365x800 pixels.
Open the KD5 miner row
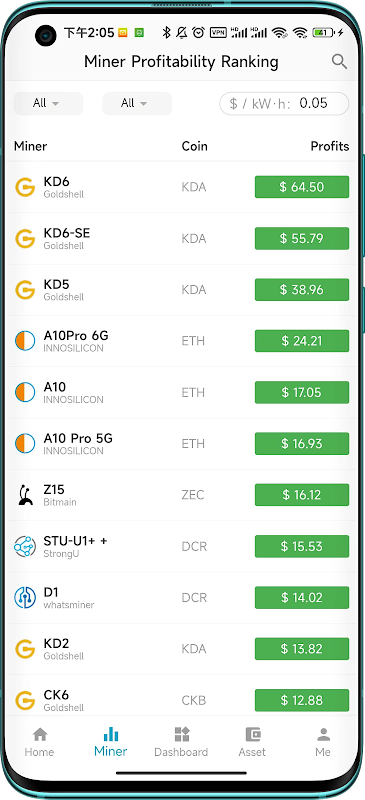click(182, 290)
